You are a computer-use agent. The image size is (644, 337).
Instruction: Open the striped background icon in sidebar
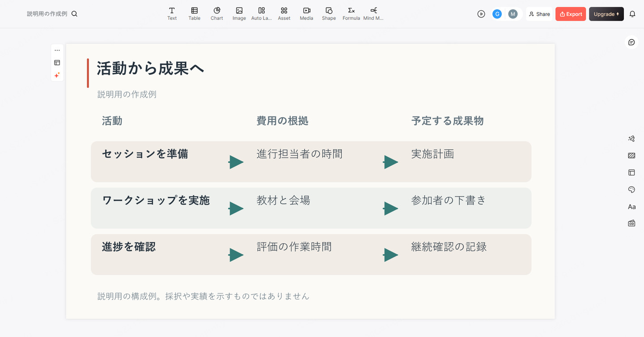click(631, 156)
